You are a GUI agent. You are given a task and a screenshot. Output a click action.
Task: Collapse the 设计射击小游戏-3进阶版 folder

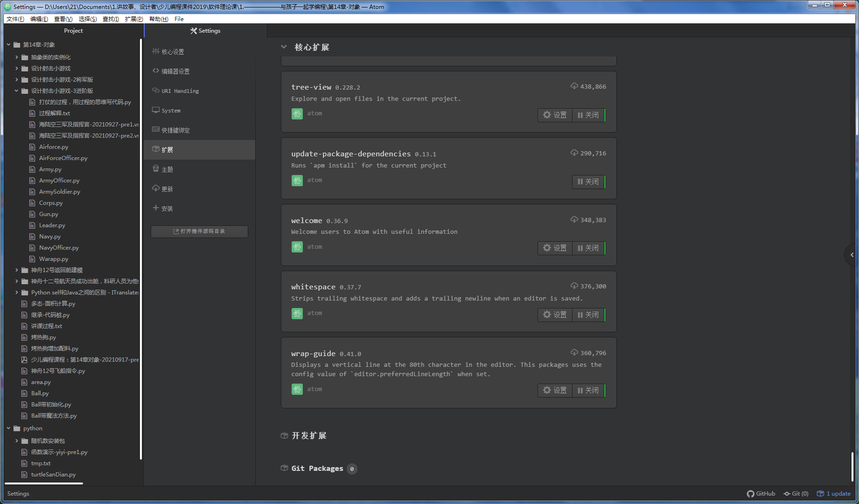click(x=17, y=91)
